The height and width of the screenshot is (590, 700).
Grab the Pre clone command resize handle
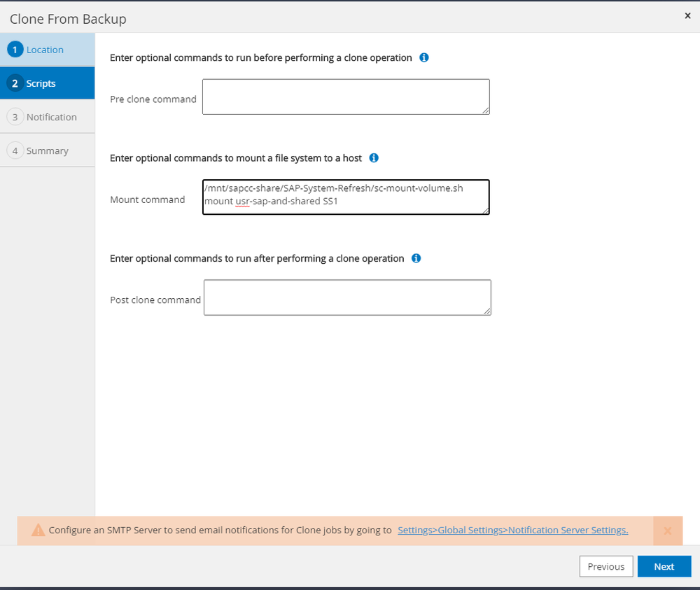coord(484,109)
